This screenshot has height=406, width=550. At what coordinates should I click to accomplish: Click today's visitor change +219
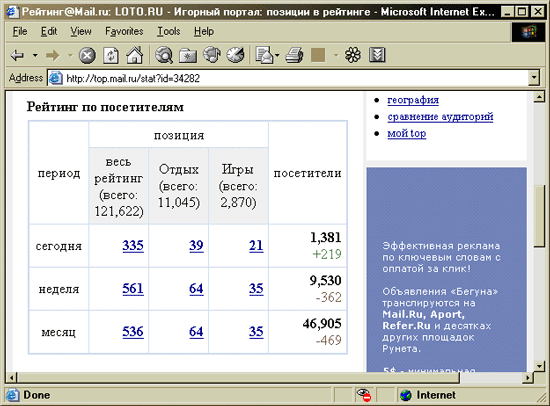[x=327, y=254]
